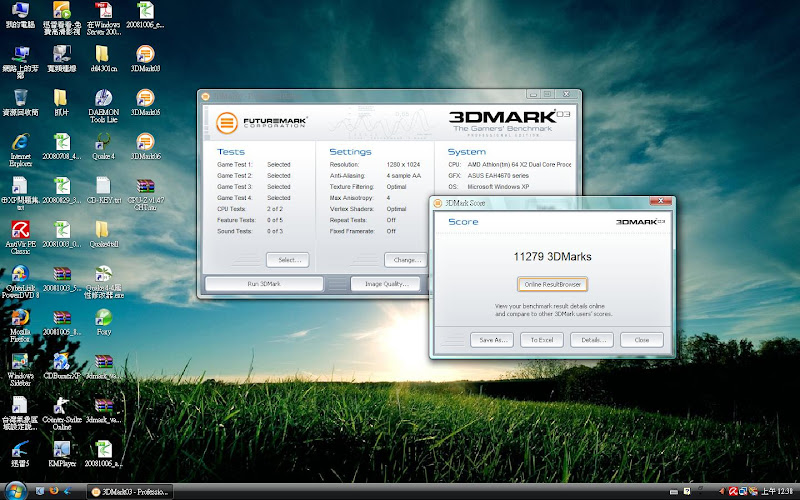Click the "0 of 3" Sound Tests value
Screen dimensions: 800x500
pos(274,231)
